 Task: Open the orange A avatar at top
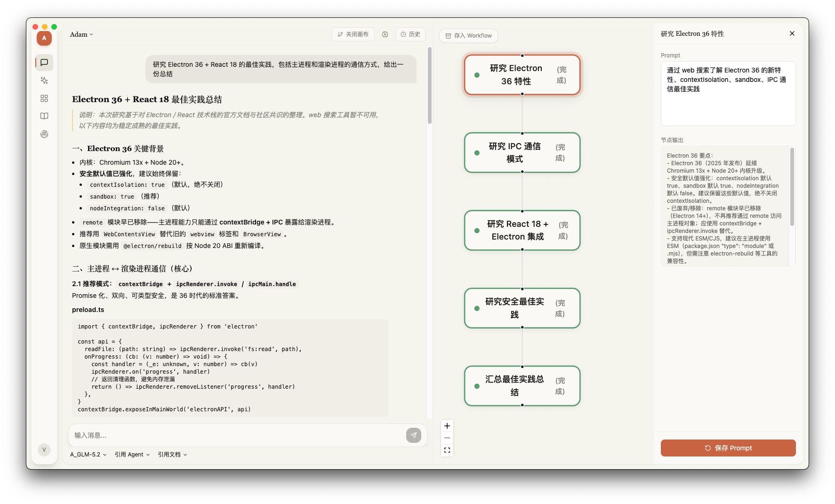[44, 38]
